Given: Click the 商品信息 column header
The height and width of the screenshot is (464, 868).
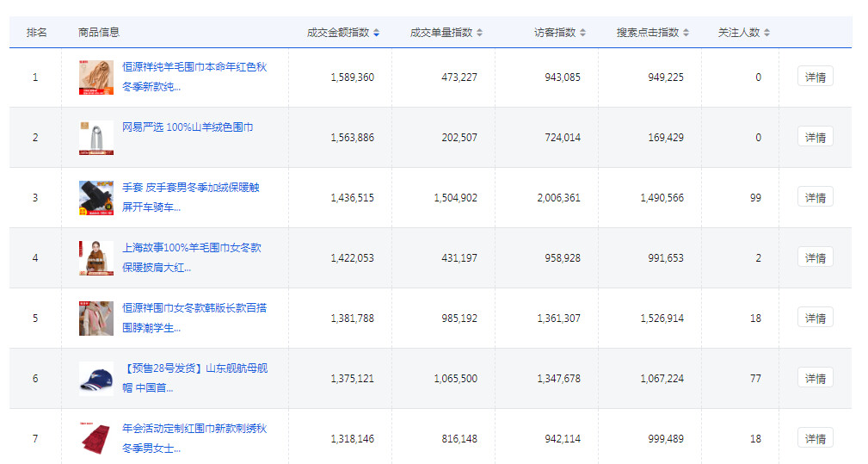Looking at the screenshot, I should [99, 33].
